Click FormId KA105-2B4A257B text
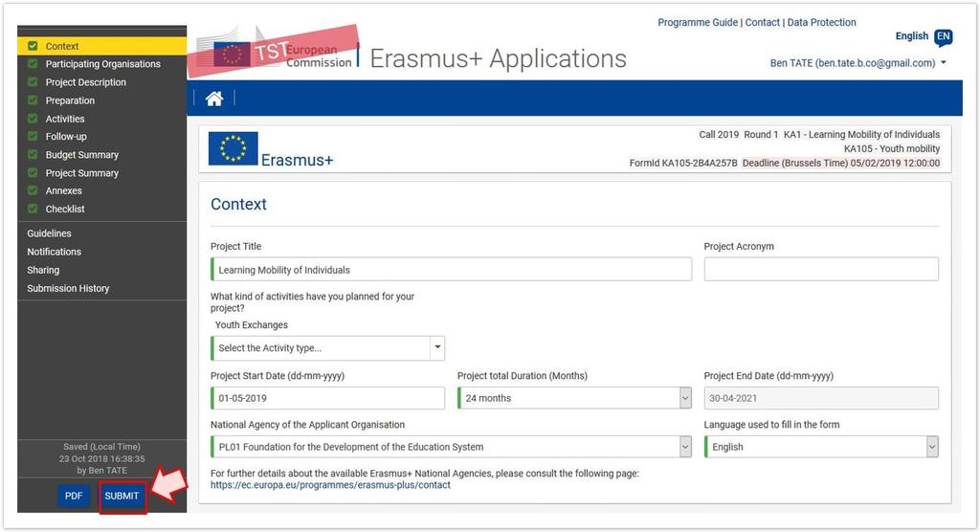The height and width of the screenshot is (532, 980). pyautogui.click(x=683, y=164)
